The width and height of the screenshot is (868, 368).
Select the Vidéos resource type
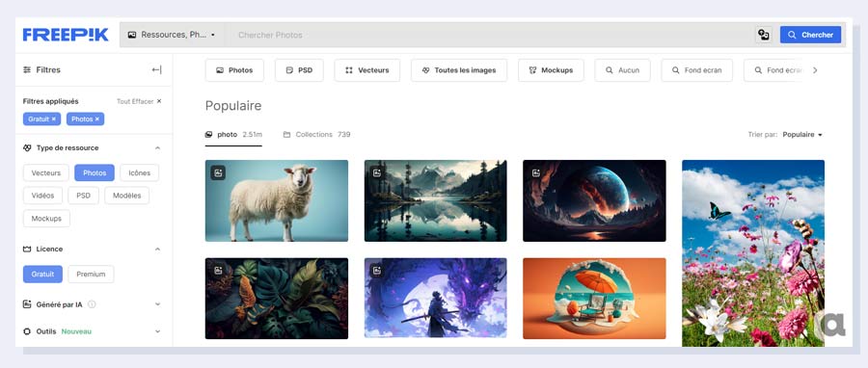pos(42,196)
